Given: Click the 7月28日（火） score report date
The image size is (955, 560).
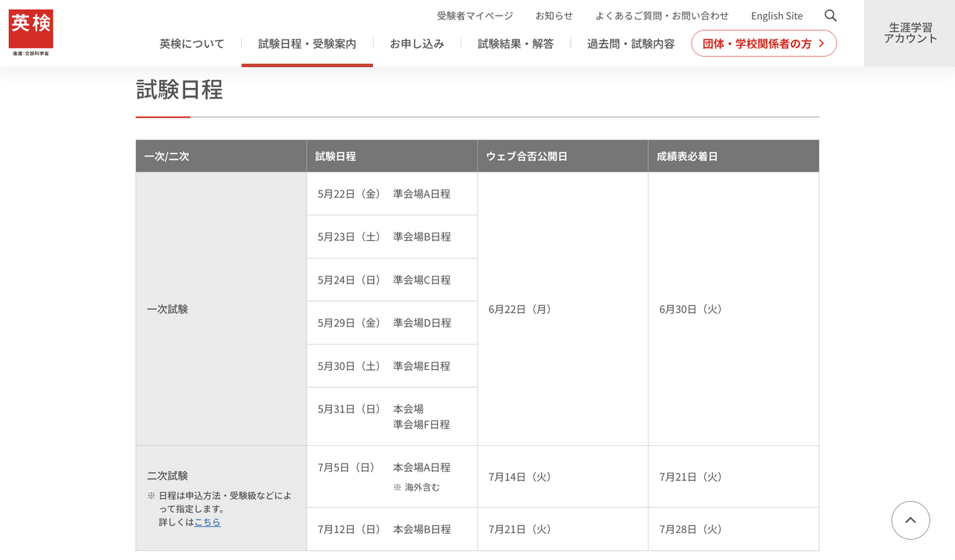Looking at the screenshot, I should (691, 529).
